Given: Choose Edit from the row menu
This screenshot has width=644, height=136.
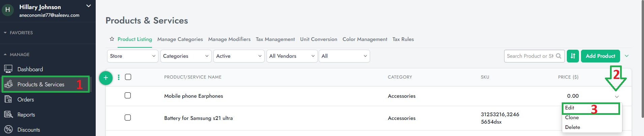Looking at the screenshot, I should (x=570, y=108).
